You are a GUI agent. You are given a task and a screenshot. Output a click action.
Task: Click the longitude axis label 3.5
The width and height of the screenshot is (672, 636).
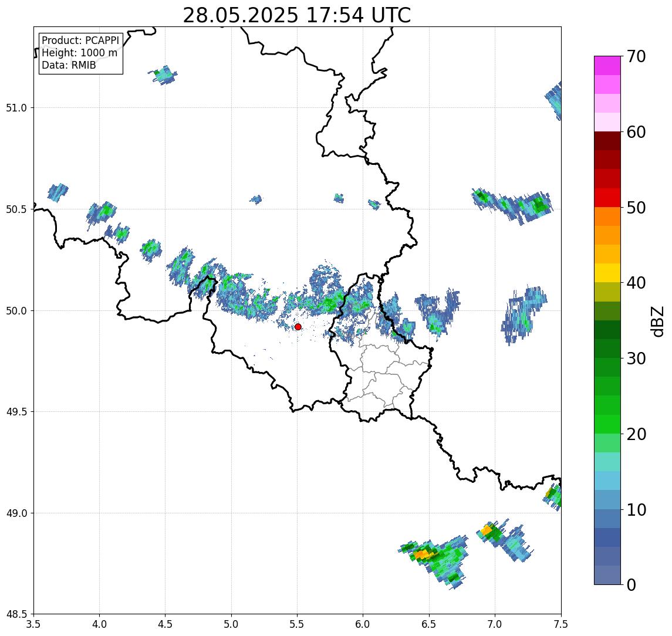click(x=33, y=624)
